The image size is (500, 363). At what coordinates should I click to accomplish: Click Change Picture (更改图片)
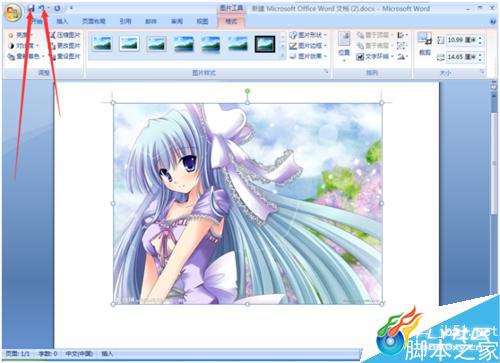[x=65, y=45]
